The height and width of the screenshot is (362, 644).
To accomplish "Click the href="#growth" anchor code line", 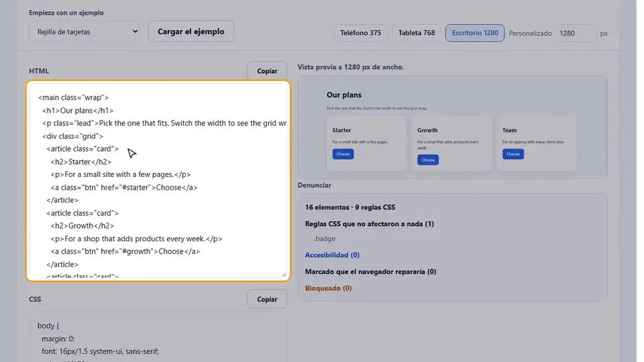I will click(x=125, y=251).
